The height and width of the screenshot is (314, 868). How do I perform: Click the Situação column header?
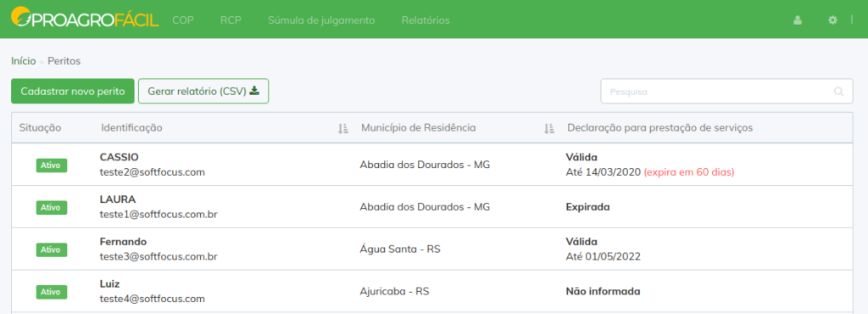coord(40,128)
